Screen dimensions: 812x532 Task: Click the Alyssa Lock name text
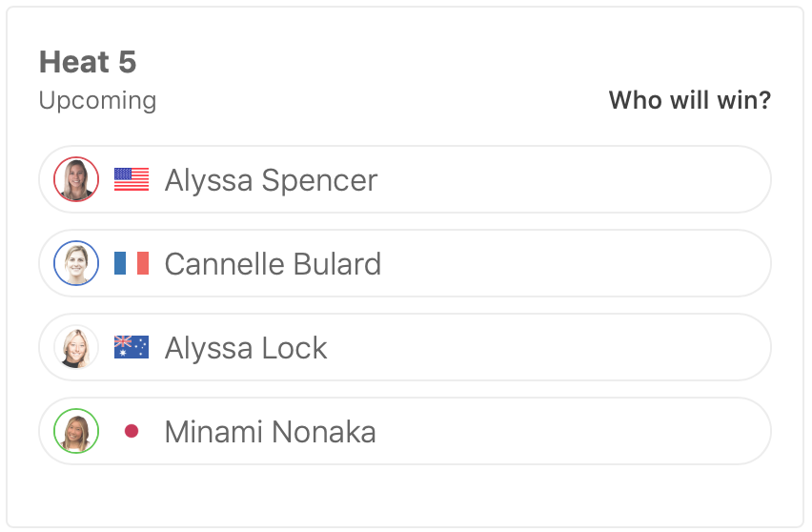(246, 348)
